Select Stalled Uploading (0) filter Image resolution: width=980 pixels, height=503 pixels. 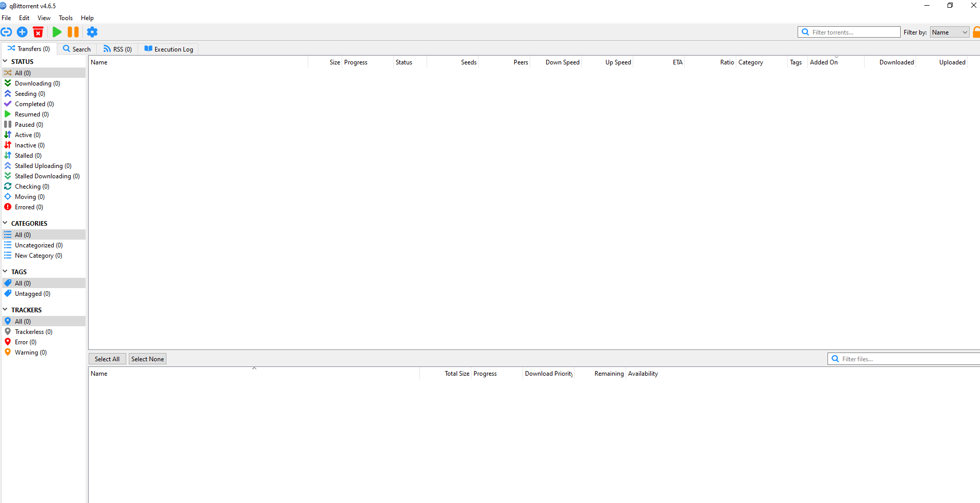(44, 165)
